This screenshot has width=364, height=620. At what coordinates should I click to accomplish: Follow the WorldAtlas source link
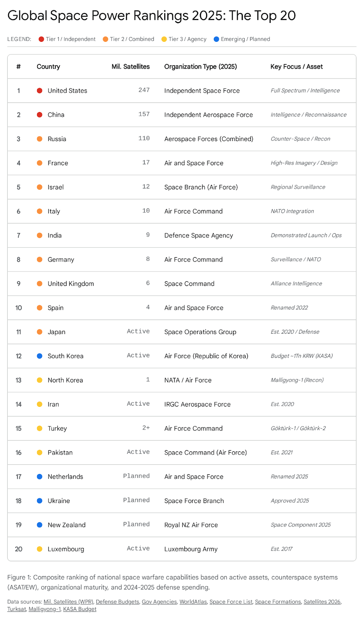(x=193, y=602)
